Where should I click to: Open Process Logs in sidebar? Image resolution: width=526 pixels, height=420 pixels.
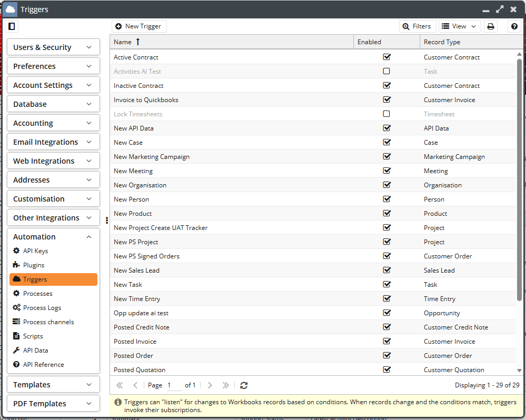[42, 308]
